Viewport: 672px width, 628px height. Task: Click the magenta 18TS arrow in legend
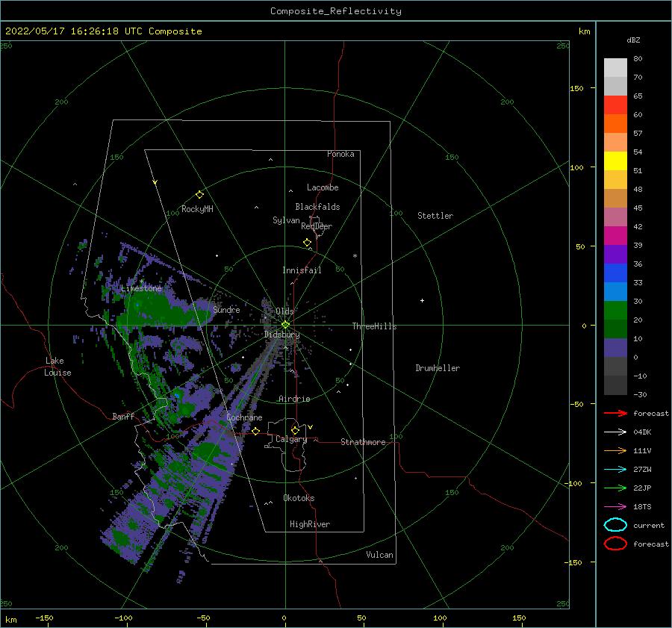point(615,507)
